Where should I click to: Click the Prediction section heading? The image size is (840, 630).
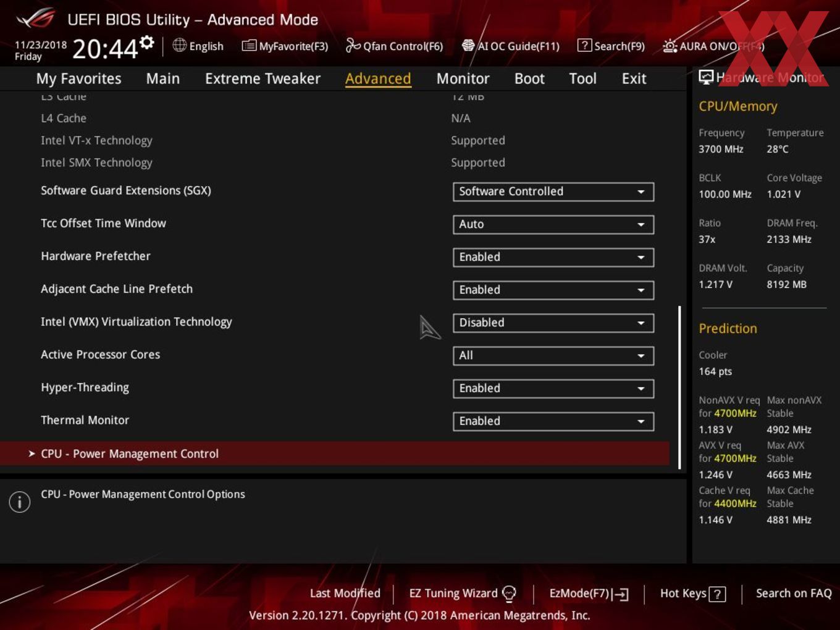728,329
